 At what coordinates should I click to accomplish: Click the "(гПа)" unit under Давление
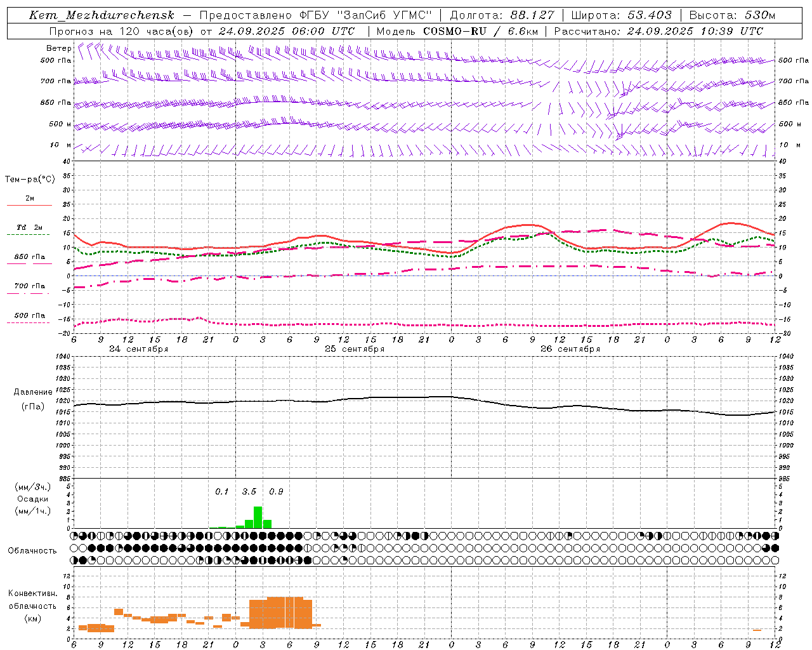(33, 407)
